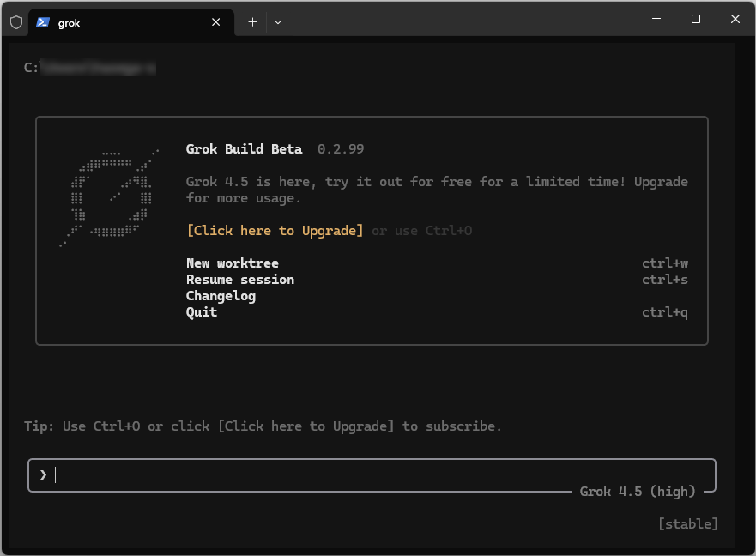Click the 'or use Ctrl+O' hint text
The image size is (756, 556).
click(422, 231)
